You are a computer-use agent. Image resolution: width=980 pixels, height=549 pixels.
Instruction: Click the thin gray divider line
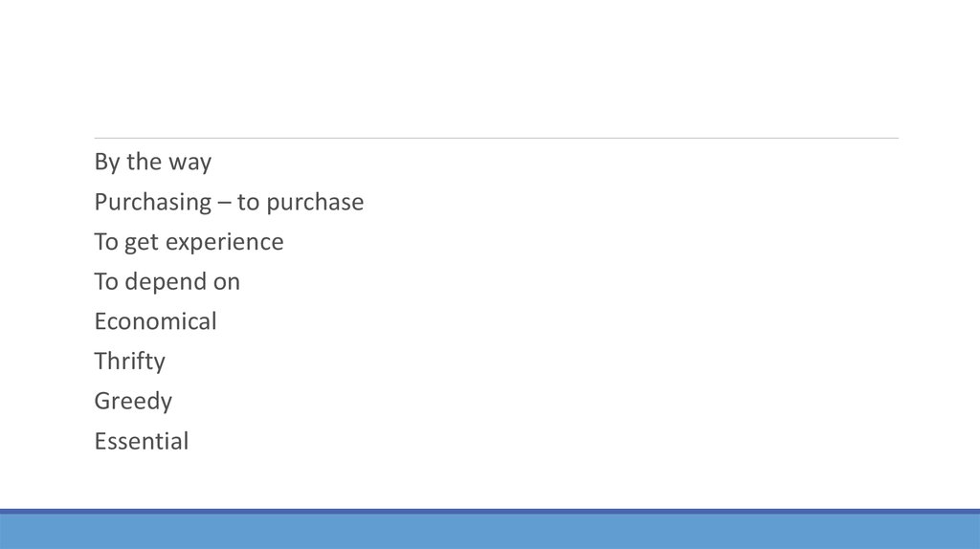tap(496, 138)
